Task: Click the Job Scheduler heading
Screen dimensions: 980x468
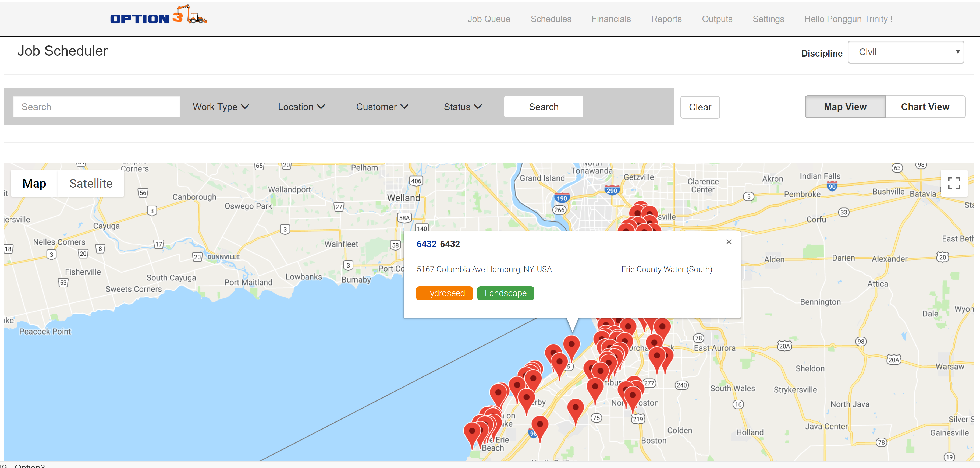Action: 63,51
